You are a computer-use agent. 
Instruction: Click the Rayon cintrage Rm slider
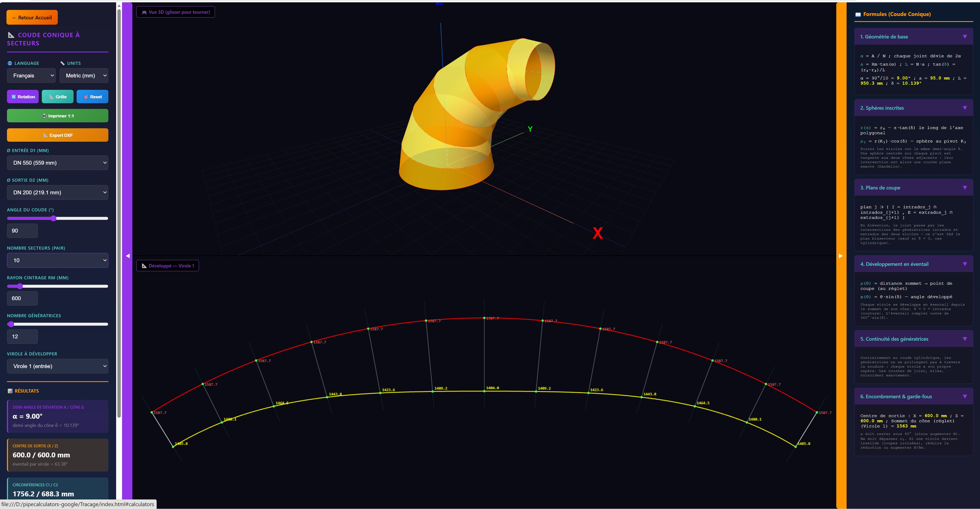click(x=58, y=286)
